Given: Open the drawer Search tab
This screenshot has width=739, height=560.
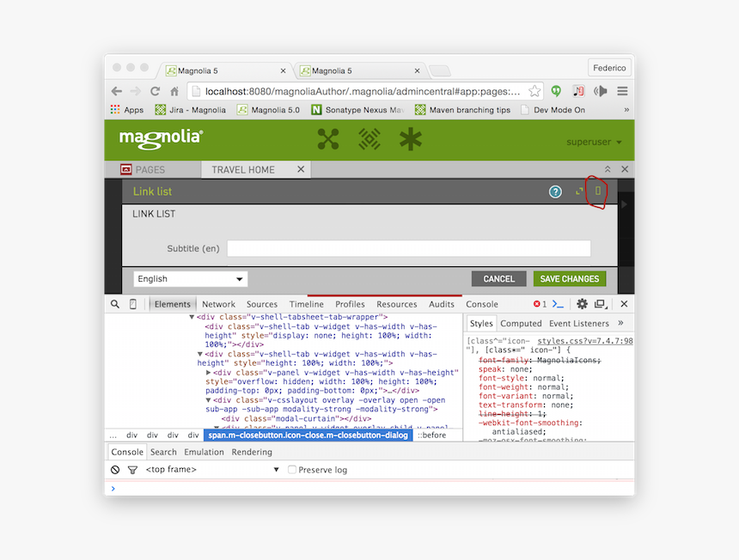Looking at the screenshot, I should (163, 452).
